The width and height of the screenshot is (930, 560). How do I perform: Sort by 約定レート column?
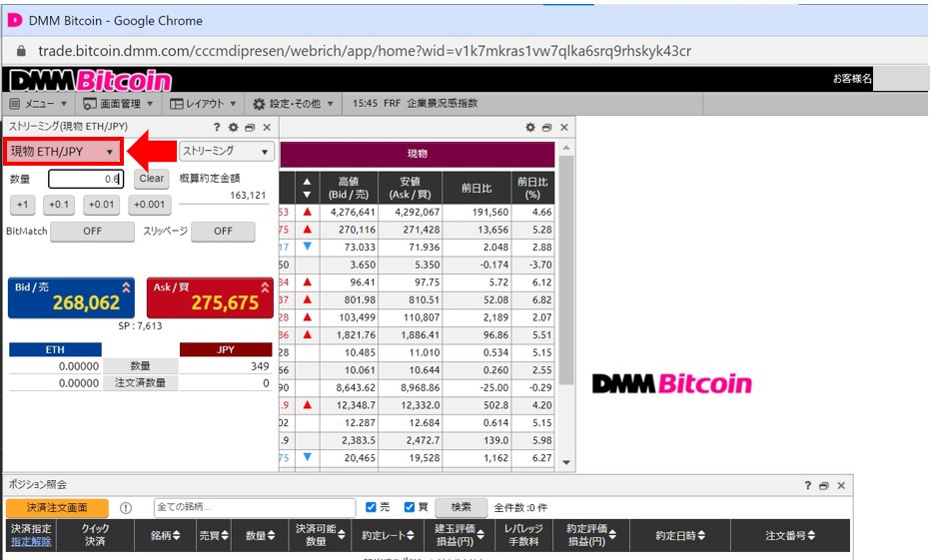pos(389,536)
